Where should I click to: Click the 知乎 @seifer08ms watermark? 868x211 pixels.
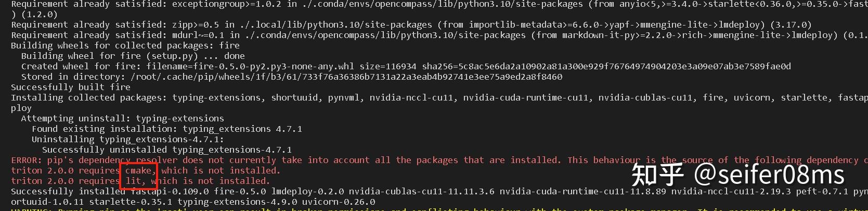737,175
